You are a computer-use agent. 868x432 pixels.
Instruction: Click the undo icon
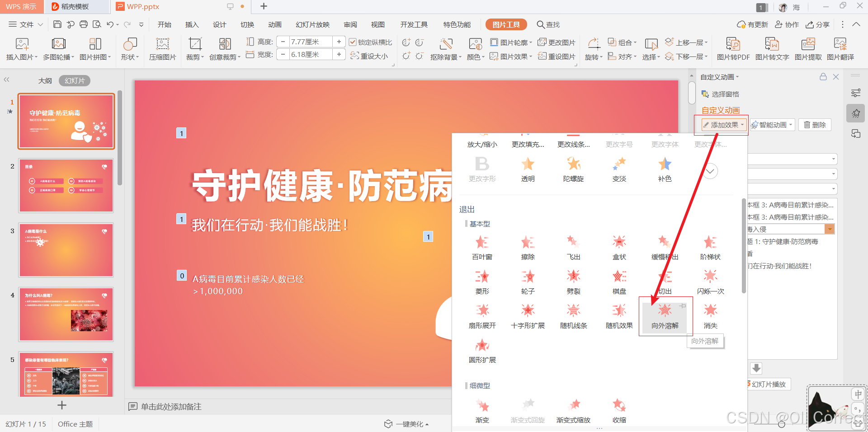(x=110, y=24)
